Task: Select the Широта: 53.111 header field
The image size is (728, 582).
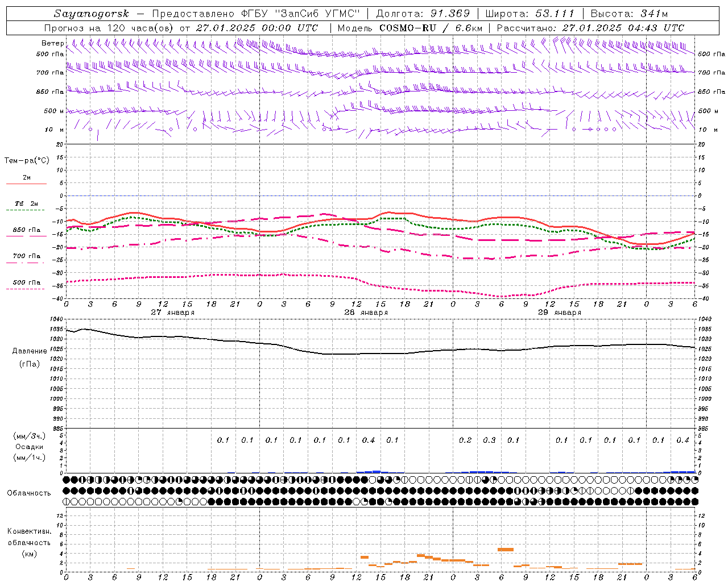Action: pyautogui.click(x=530, y=14)
